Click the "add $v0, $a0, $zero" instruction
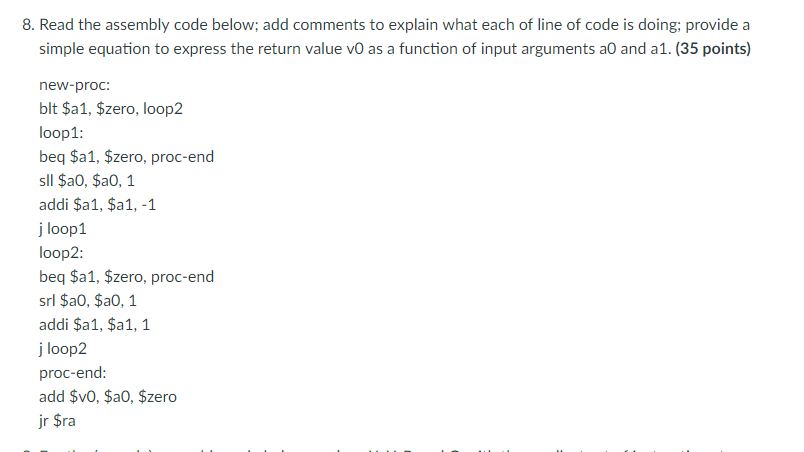804x452 pixels. click(107, 397)
